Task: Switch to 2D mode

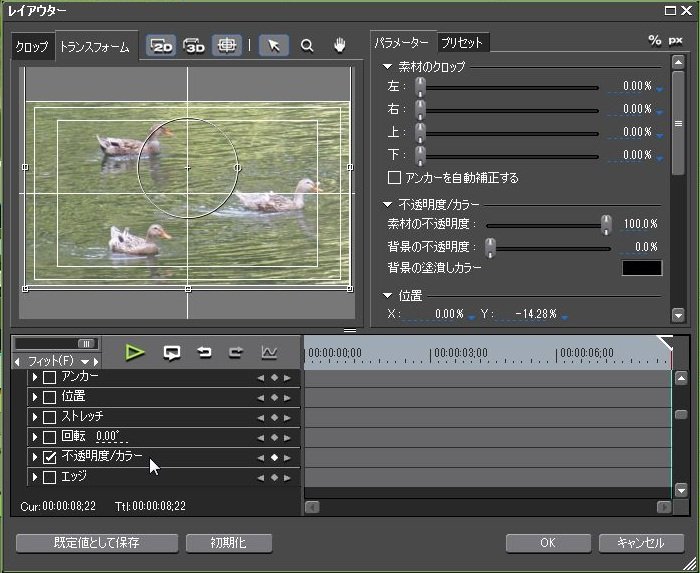Action: pyautogui.click(x=161, y=46)
